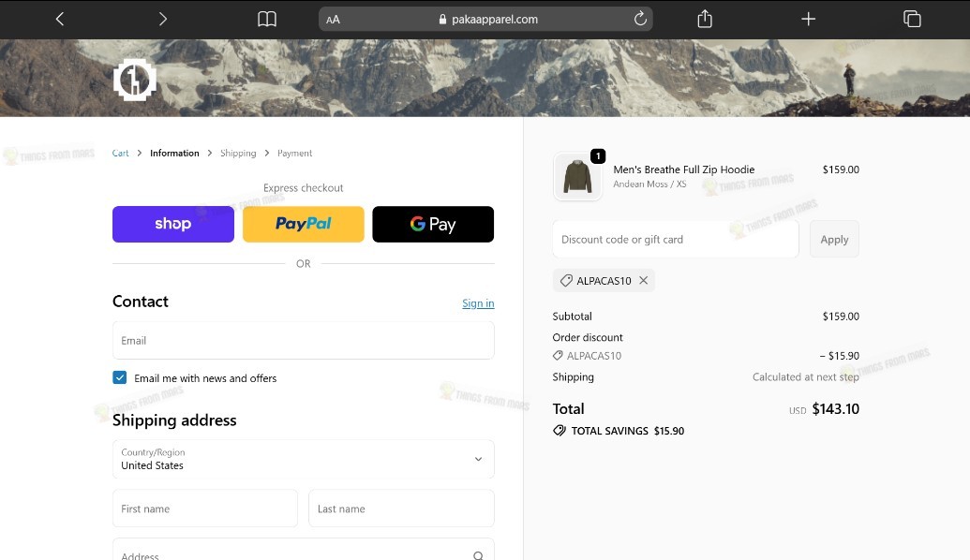Focus the Discount code or gift card field

tap(676, 239)
